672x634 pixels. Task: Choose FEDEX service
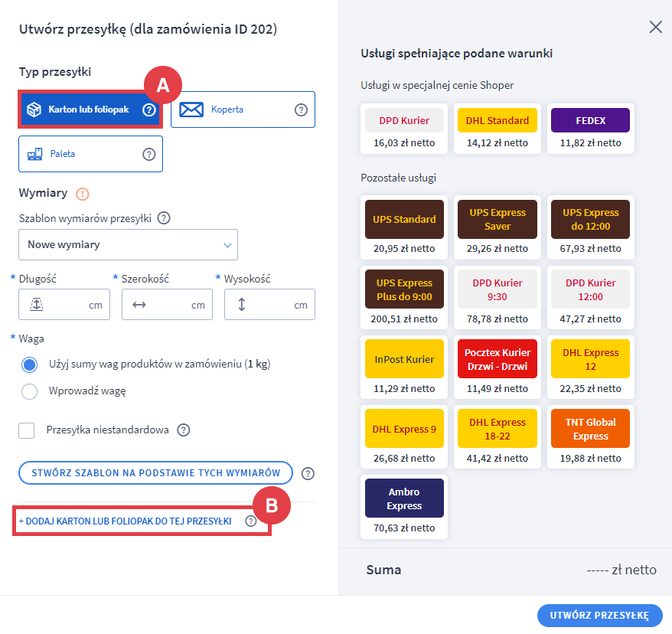click(x=591, y=129)
